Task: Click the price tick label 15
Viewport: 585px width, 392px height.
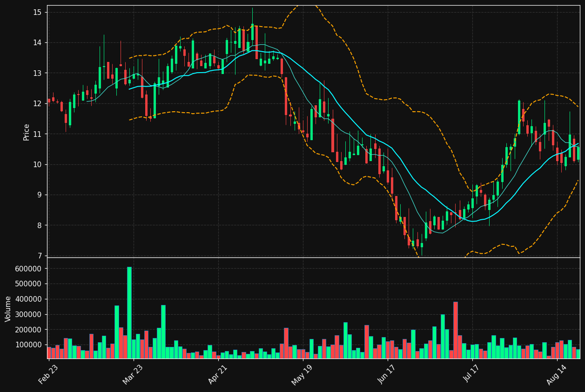Action: 37,12
